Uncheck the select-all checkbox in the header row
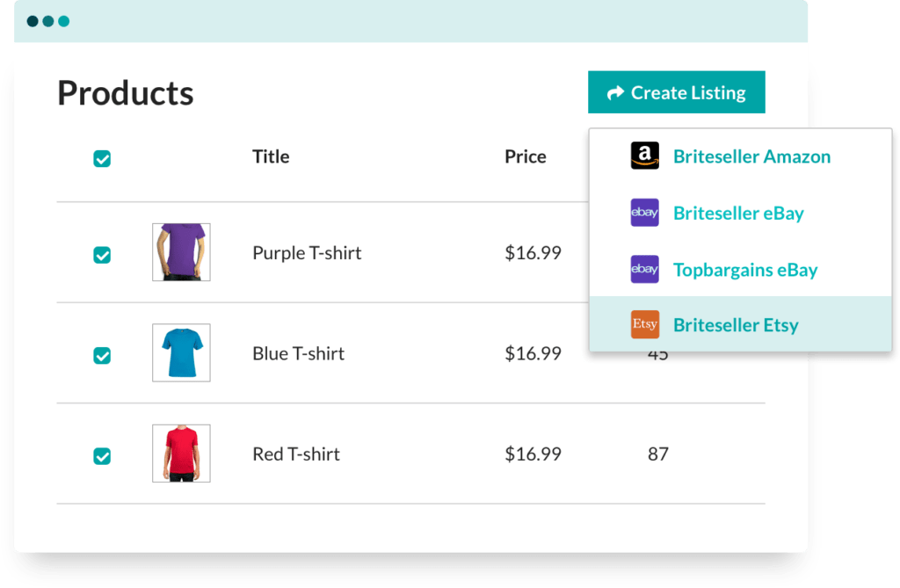This screenshot has width=900, height=588. pos(102,158)
